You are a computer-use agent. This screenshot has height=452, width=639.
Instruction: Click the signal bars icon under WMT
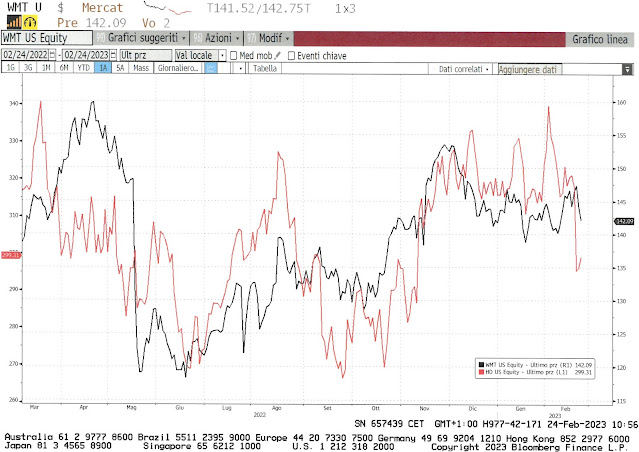click(x=14, y=22)
